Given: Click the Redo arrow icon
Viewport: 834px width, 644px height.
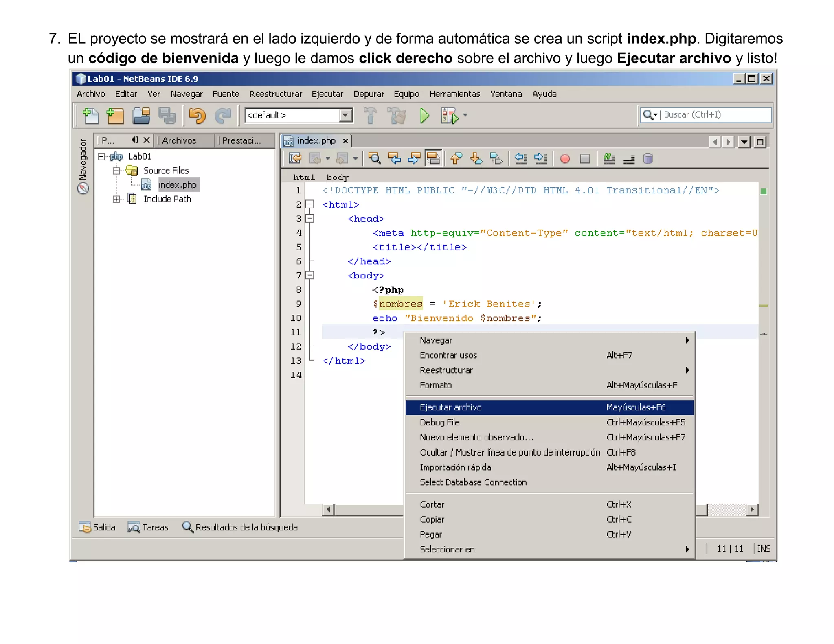Looking at the screenshot, I should pyautogui.click(x=223, y=116).
